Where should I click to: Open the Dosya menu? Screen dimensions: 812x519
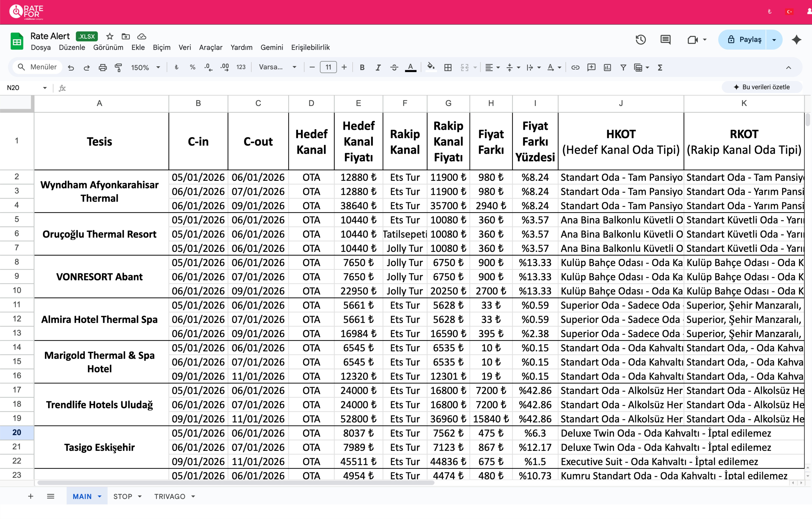41,48
